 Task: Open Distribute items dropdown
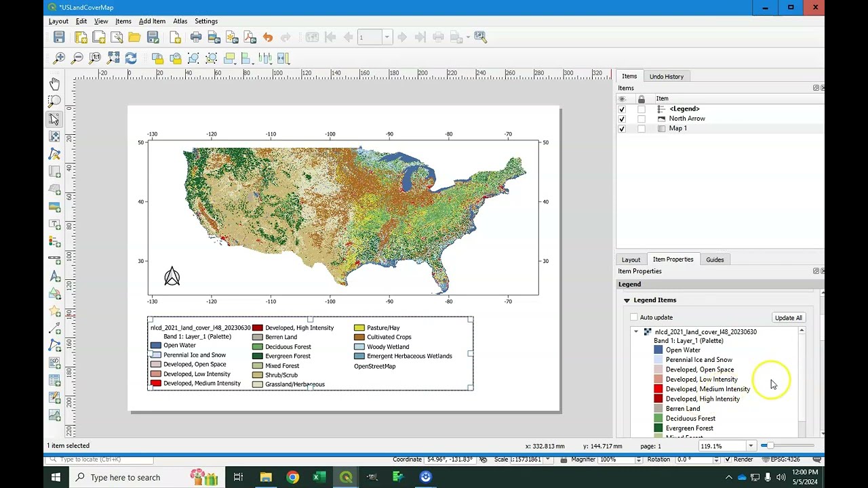[x=265, y=58]
